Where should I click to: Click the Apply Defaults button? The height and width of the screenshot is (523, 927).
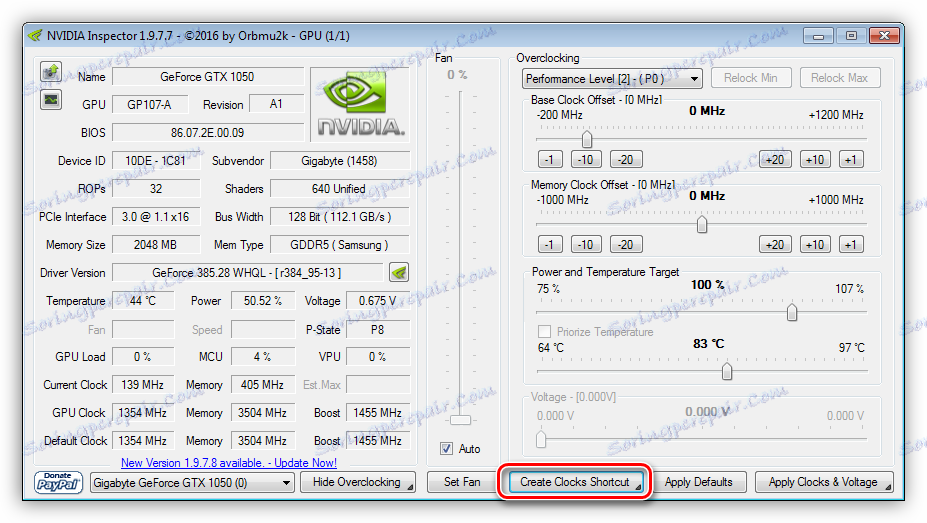[x=699, y=482]
